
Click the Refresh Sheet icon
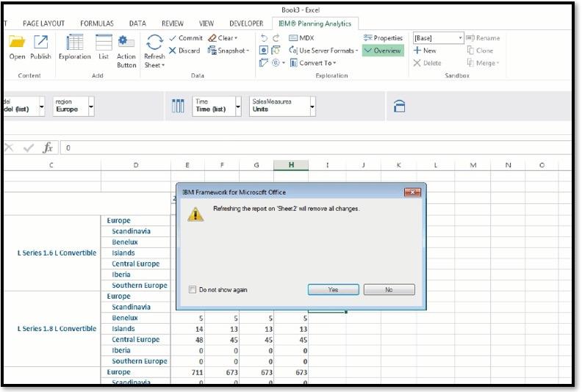[x=154, y=51]
